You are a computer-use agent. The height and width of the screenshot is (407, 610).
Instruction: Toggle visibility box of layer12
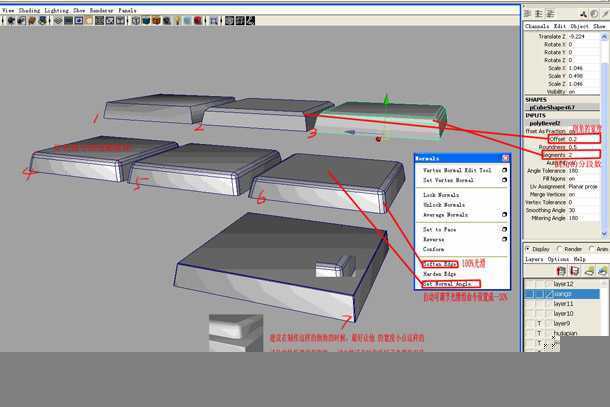point(529,284)
